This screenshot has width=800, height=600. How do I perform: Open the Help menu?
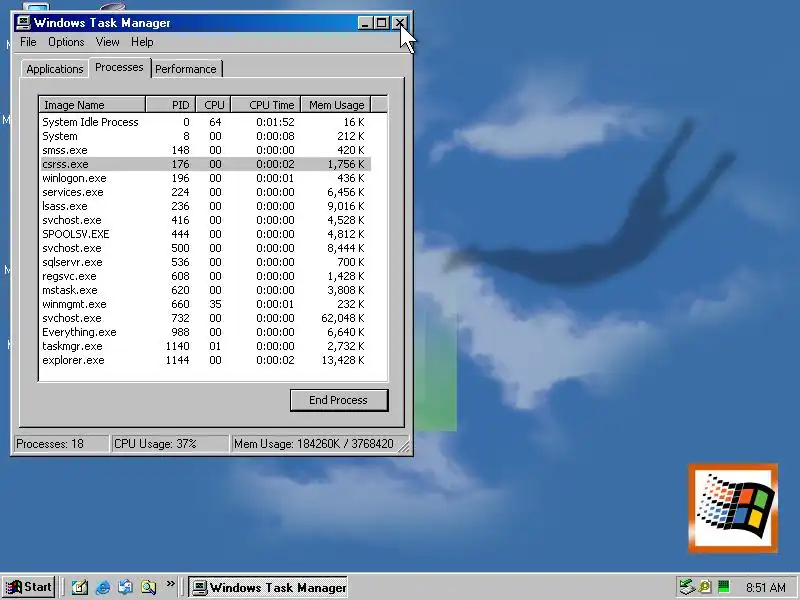(x=142, y=42)
